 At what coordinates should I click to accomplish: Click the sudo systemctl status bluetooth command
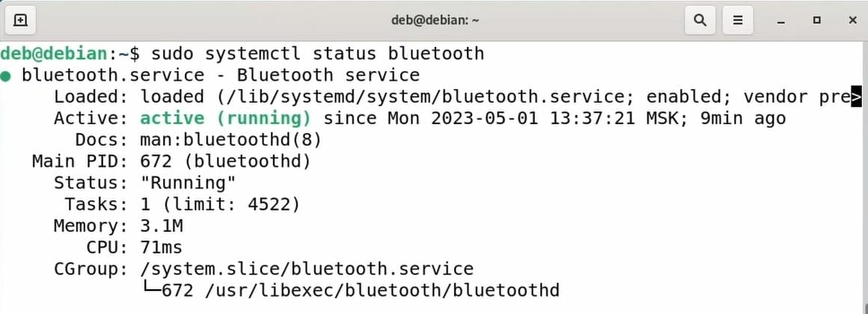[x=317, y=54]
